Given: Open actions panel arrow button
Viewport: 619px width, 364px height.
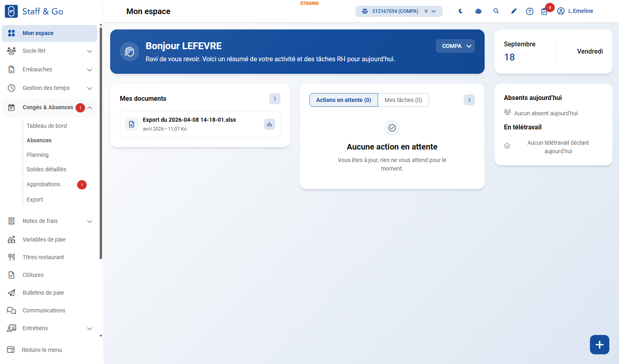Looking at the screenshot, I should coord(469,100).
